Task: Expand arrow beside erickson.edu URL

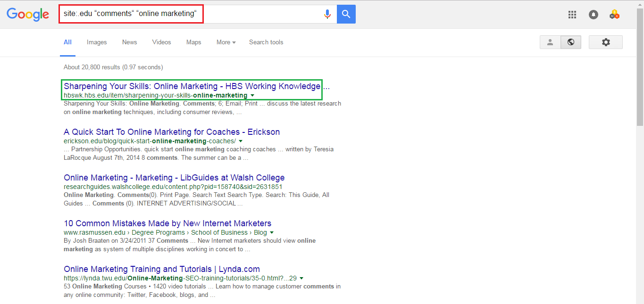Action: (241, 141)
